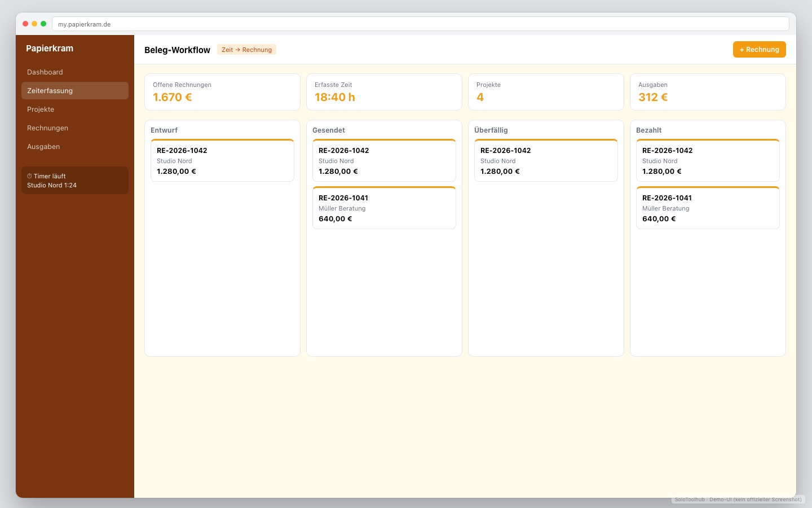Image resolution: width=812 pixels, height=508 pixels.
Task: Click Müller Beratung text in Gesendet column
Action: pyautogui.click(x=342, y=208)
